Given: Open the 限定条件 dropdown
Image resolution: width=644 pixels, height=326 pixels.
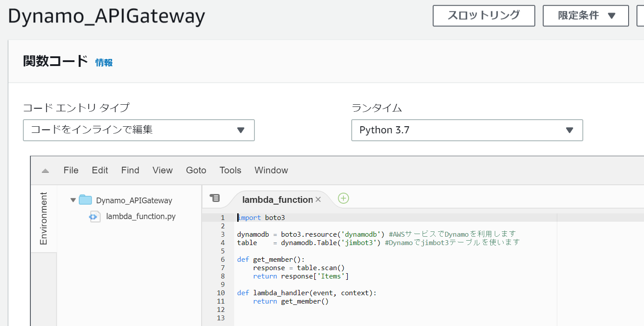Looking at the screenshot, I should [x=585, y=15].
